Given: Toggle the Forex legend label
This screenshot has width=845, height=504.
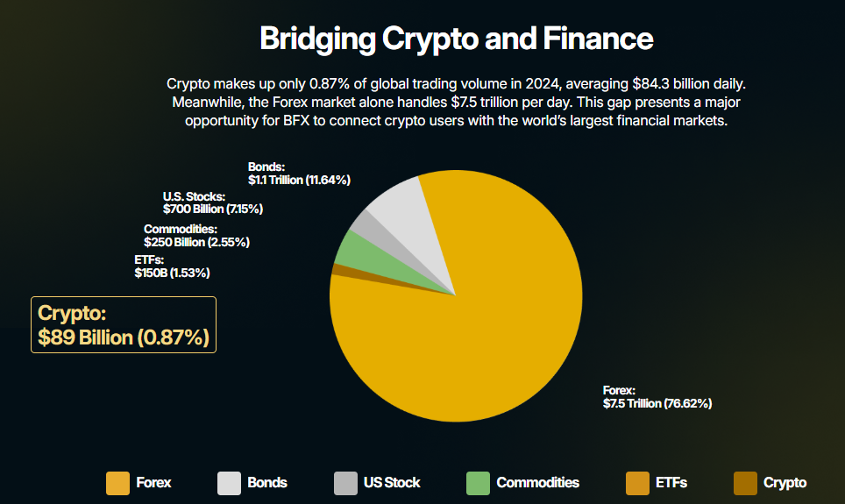Looking at the screenshot, I should point(153,483).
